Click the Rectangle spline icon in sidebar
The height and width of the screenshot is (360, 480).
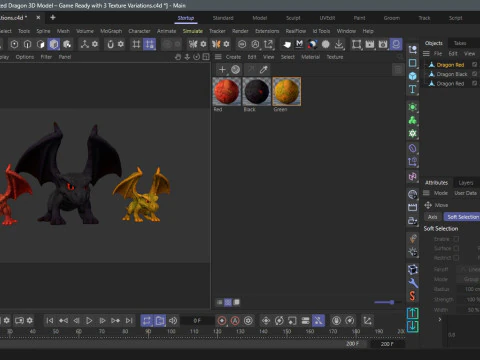coord(413,63)
